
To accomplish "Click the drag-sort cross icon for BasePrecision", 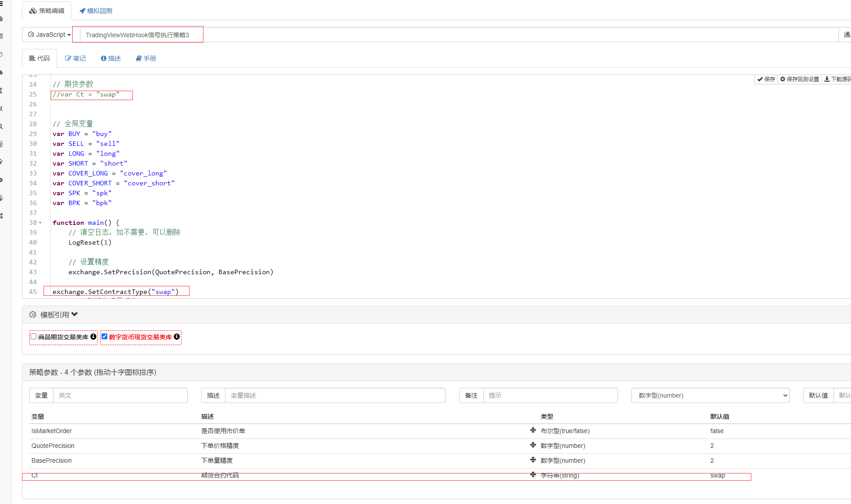I will pos(533,460).
